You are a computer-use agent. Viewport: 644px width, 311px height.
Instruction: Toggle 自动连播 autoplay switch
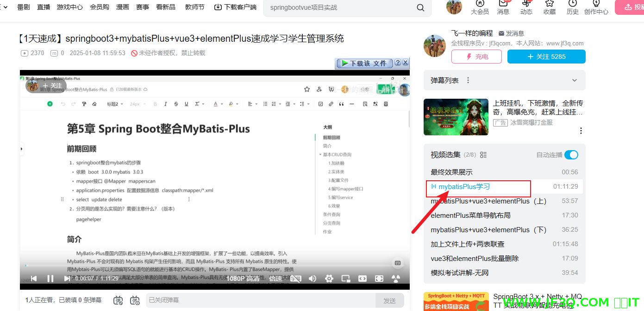pos(571,155)
